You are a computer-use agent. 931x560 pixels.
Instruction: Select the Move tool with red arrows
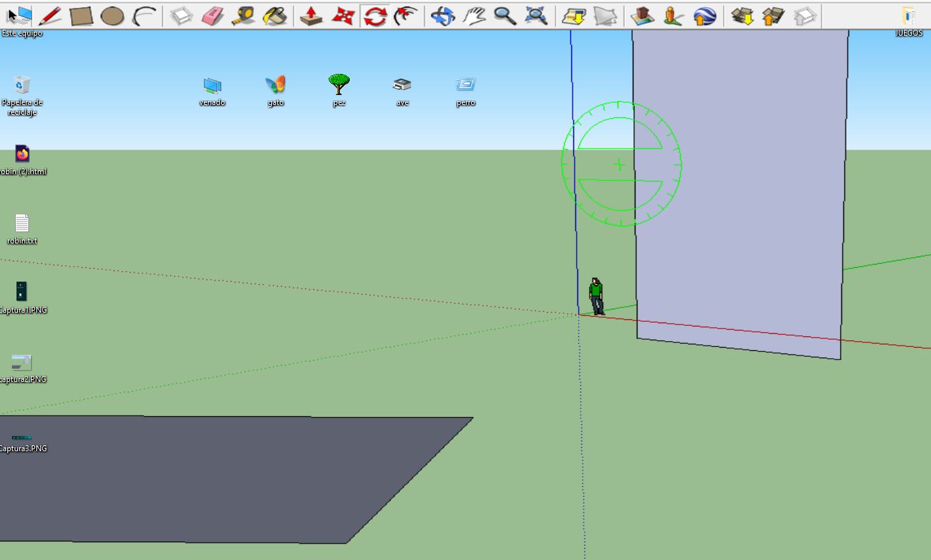point(343,15)
